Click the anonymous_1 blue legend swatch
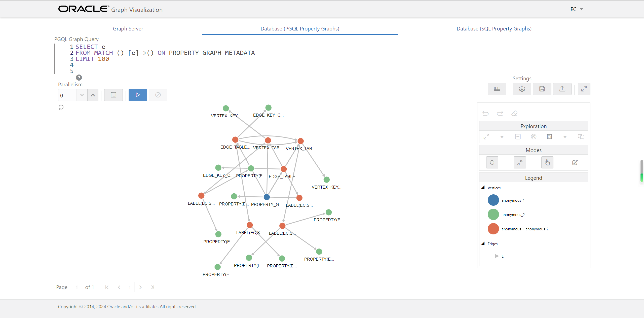 (x=493, y=200)
